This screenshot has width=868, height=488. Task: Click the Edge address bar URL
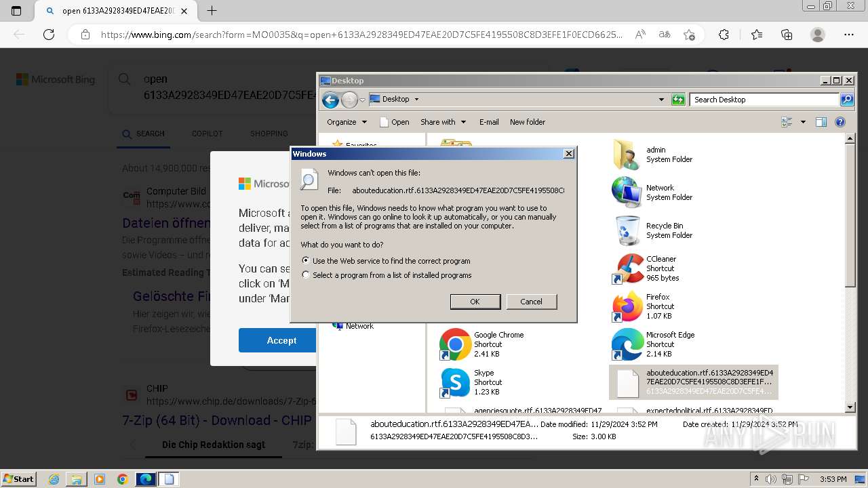pyautogui.click(x=361, y=35)
